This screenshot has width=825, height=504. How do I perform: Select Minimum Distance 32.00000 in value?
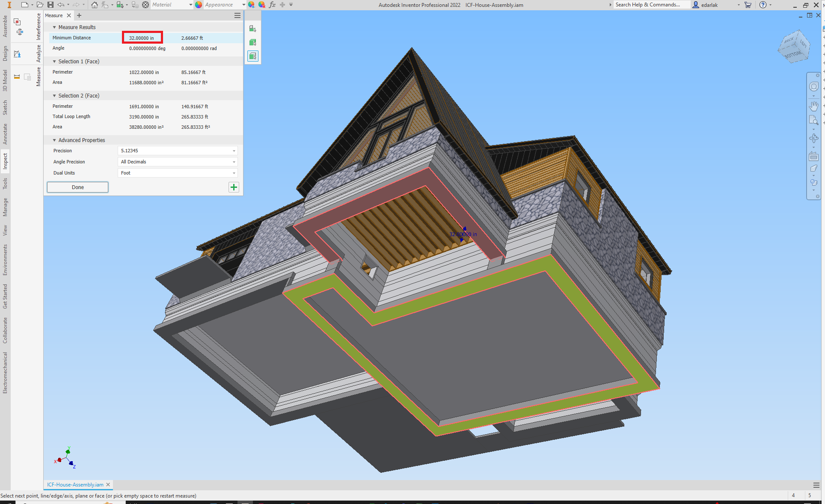142,38
